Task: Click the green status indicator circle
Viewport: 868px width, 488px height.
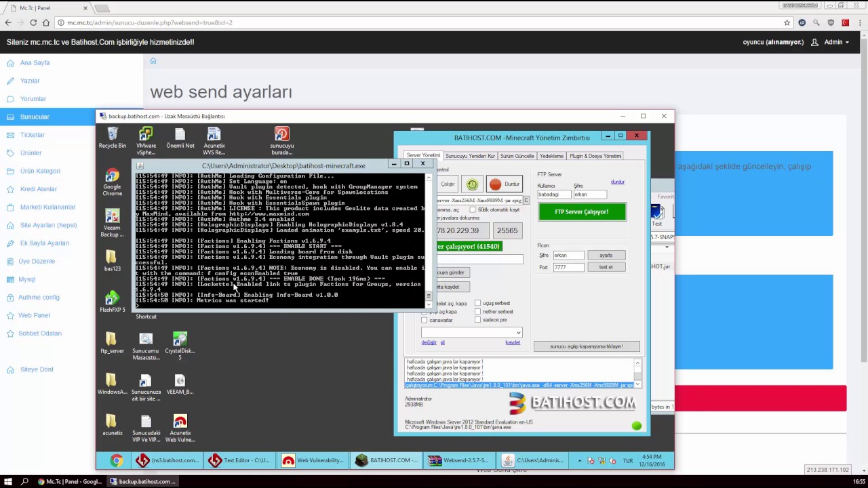Action: 636,426
